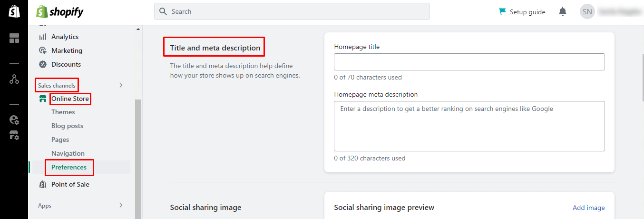The width and height of the screenshot is (644, 219).
Task: Click the branch nodes icon in the black rail
Action: click(x=14, y=80)
